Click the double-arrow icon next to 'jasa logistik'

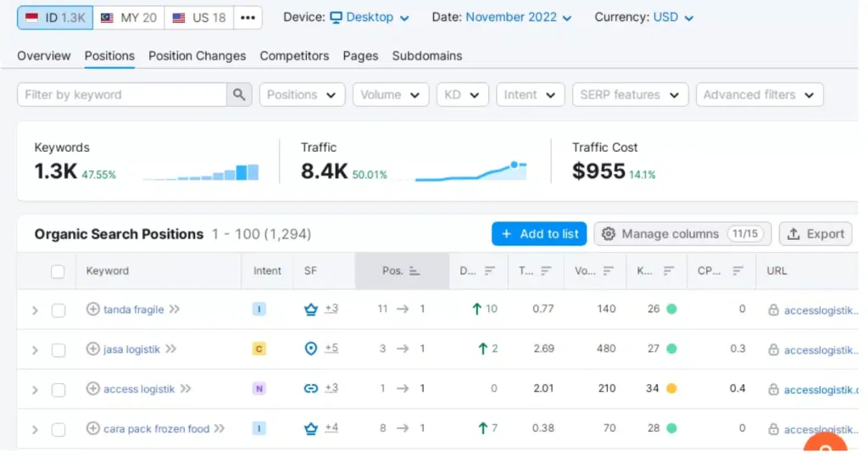[171, 348]
